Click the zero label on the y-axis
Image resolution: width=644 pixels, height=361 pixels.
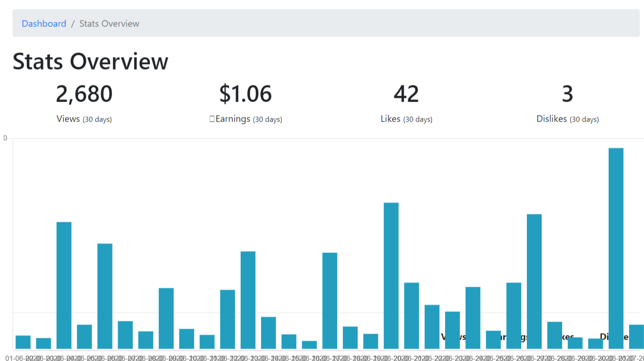click(x=5, y=137)
